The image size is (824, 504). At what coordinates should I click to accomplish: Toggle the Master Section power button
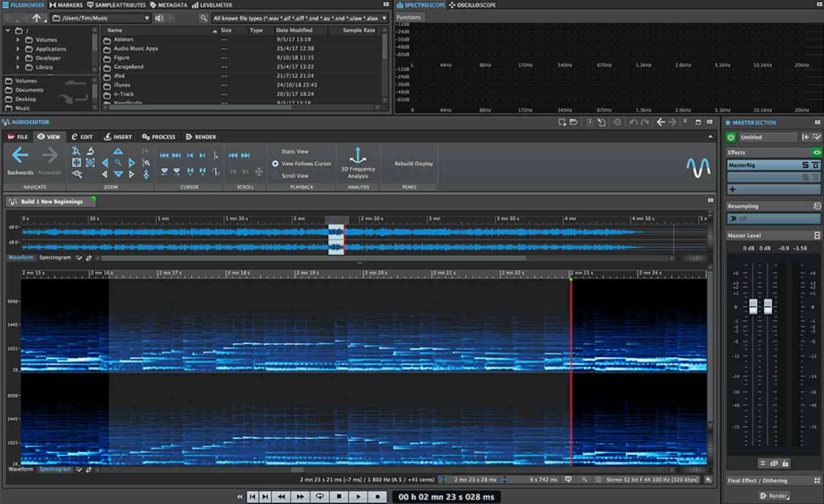click(731, 137)
